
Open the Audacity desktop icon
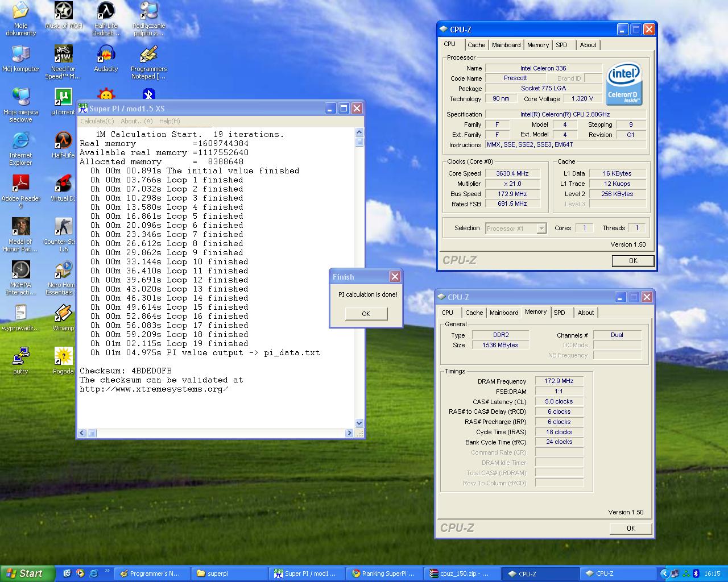click(106, 55)
